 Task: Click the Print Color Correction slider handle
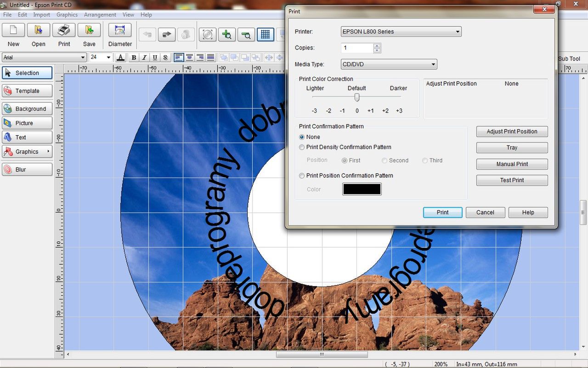click(x=357, y=97)
